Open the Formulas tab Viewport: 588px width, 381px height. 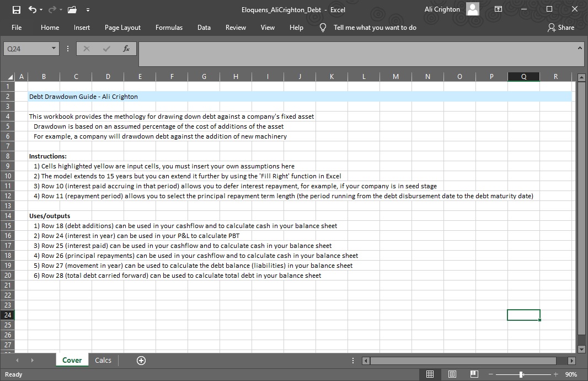[x=169, y=28]
